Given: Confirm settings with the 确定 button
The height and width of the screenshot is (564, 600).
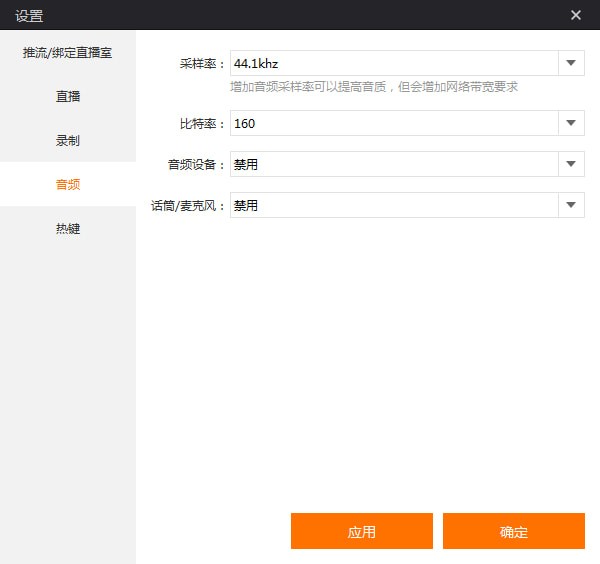Looking at the screenshot, I should (x=514, y=531).
